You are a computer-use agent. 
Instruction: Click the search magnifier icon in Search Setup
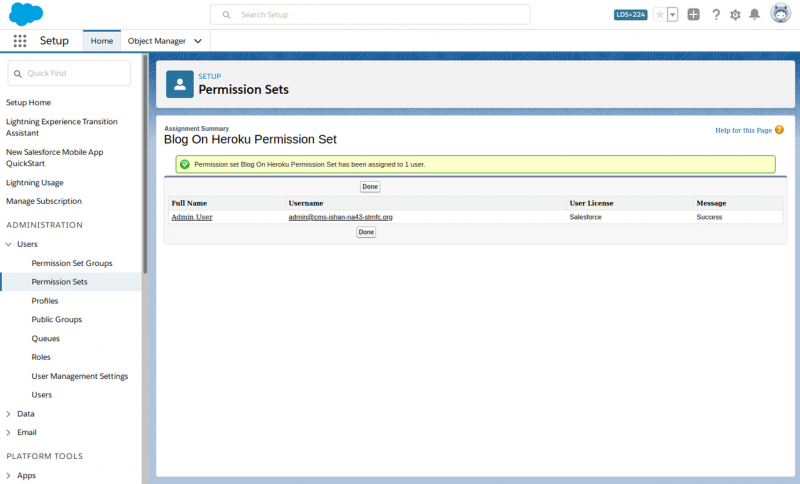[226, 15]
